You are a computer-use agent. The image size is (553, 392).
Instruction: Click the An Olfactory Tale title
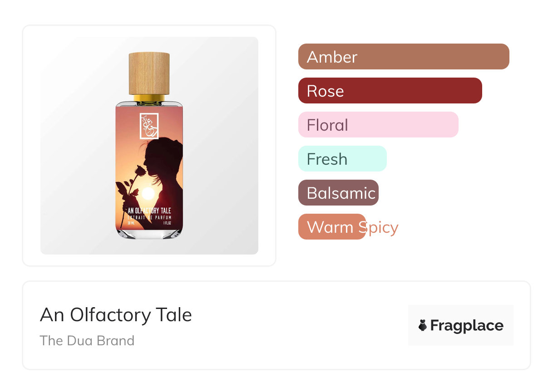tap(116, 315)
